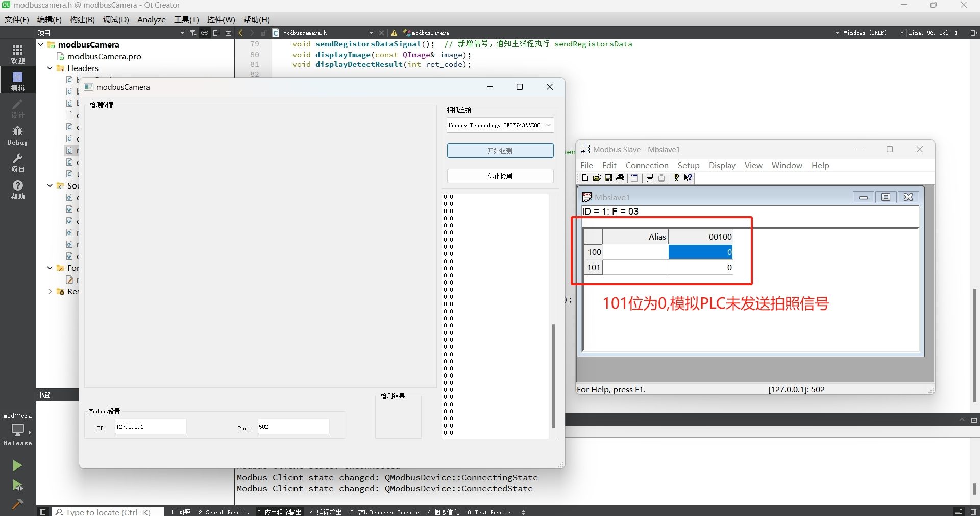Start debugging with the run-bug icon

17,485
